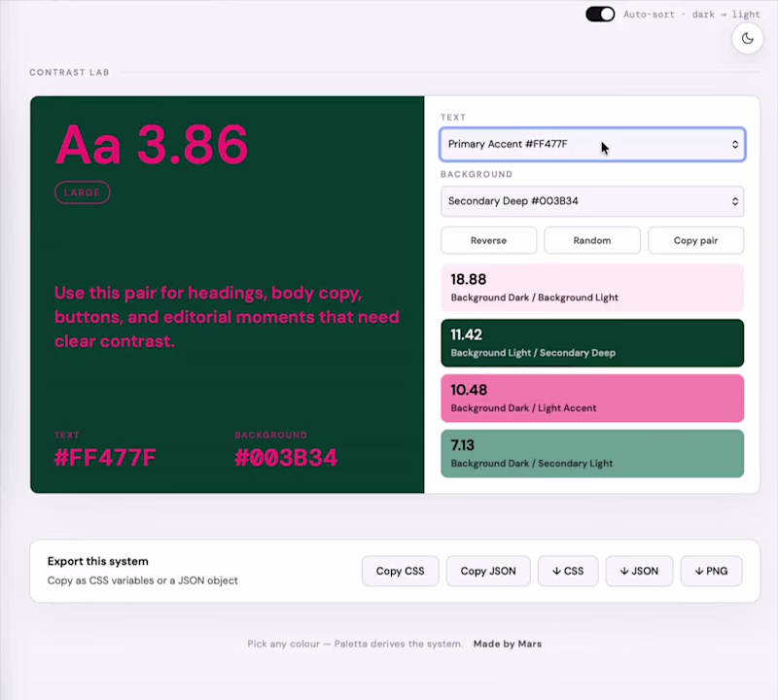Click the Export this system heading
Image resolution: width=778 pixels, height=700 pixels.
click(x=98, y=562)
